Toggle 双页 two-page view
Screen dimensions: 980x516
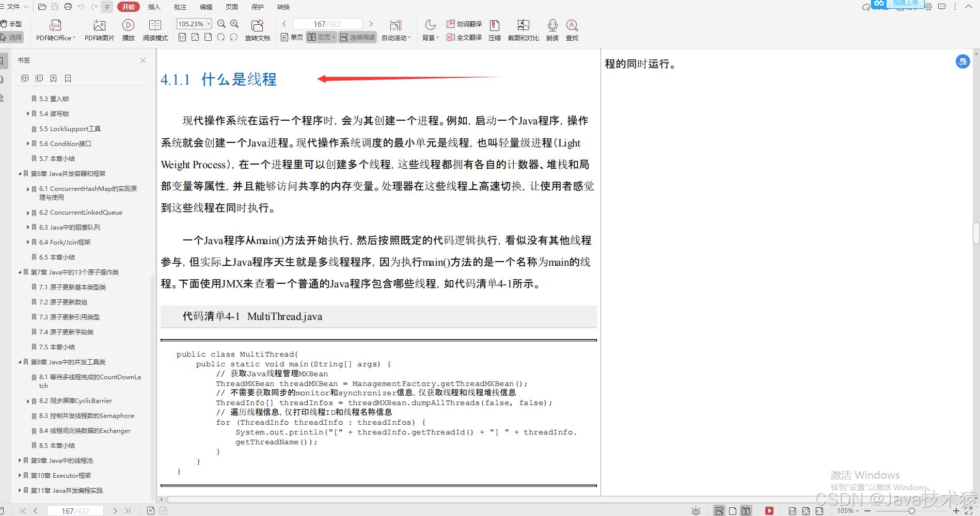click(321, 37)
